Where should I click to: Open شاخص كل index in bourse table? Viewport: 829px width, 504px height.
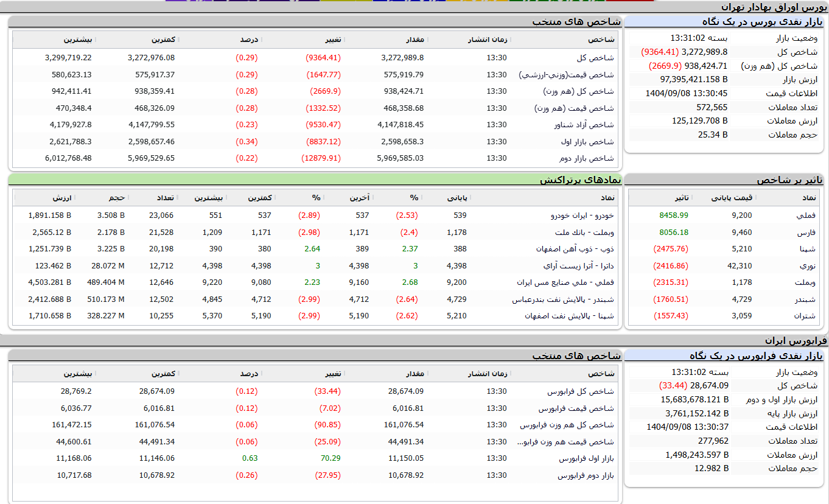(595, 58)
